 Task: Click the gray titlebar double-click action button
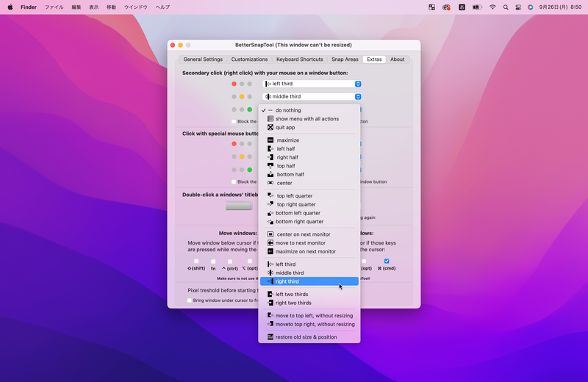point(238,206)
